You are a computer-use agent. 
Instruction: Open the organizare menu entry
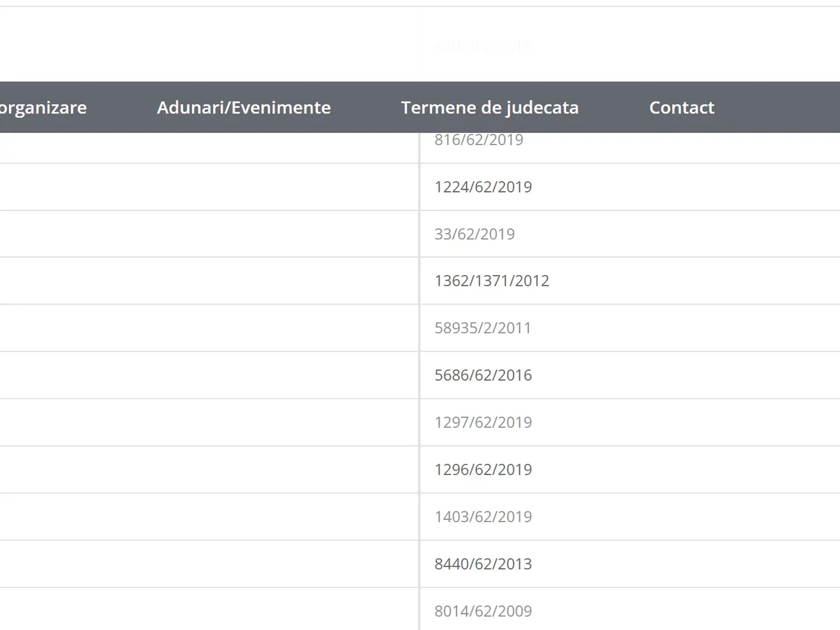click(x=43, y=107)
